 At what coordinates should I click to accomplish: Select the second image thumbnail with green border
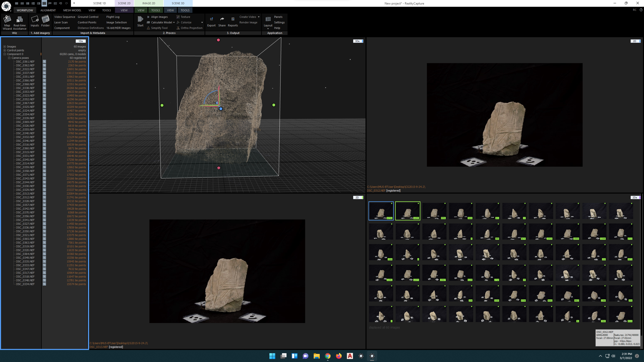pyautogui.click(x=408, y=211)
